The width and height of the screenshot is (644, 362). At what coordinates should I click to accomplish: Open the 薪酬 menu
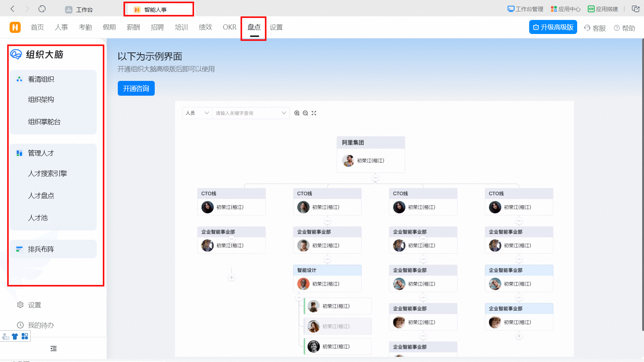pyautogui.click(x=133, y=27)
